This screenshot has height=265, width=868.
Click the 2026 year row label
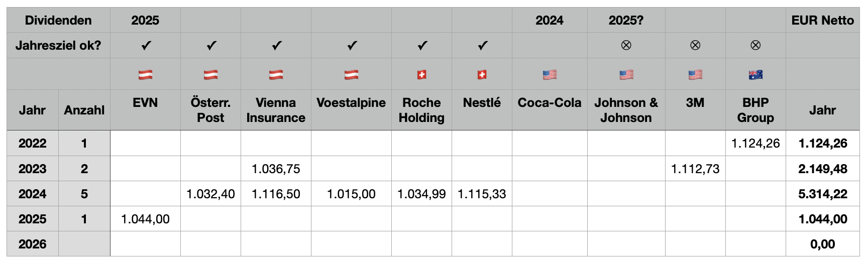click(x=33, y=244)
